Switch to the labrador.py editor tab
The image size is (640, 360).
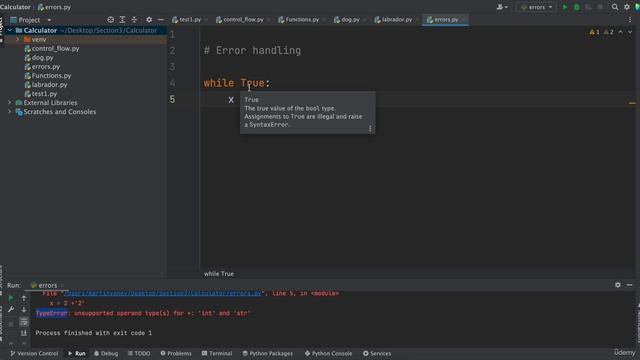coord(396,20)
